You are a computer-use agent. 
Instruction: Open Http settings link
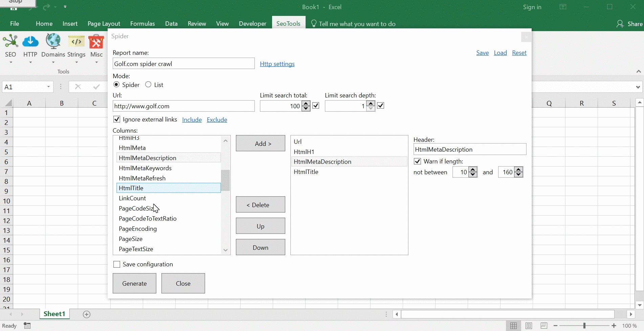click(x=277, y=64)
